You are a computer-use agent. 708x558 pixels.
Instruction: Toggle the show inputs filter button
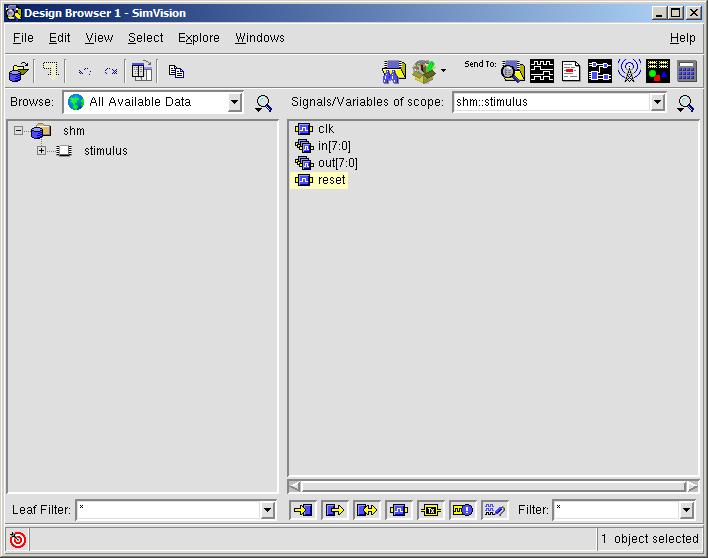coord(303,510)
